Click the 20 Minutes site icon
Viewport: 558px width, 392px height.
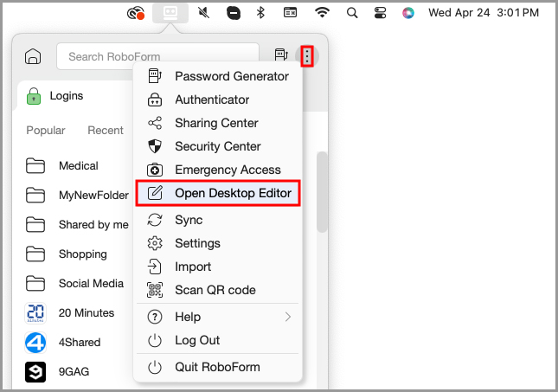[35, 313]
